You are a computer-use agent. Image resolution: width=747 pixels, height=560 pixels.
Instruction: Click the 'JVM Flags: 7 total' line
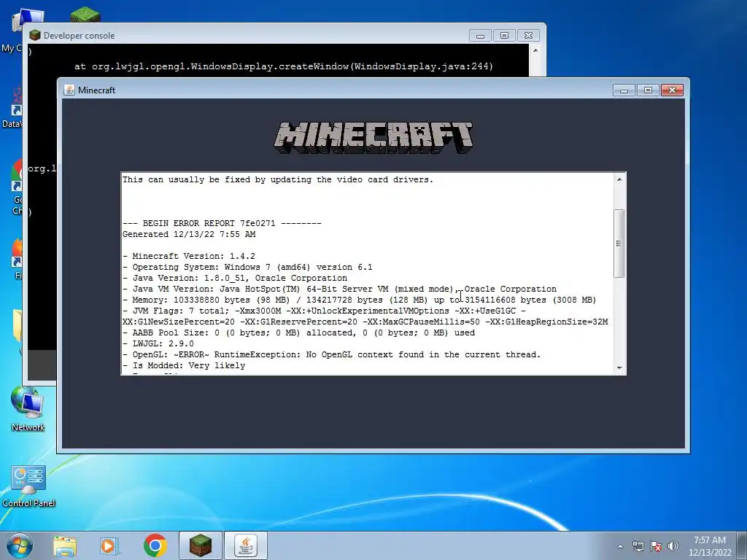click(x=365, y=316)
